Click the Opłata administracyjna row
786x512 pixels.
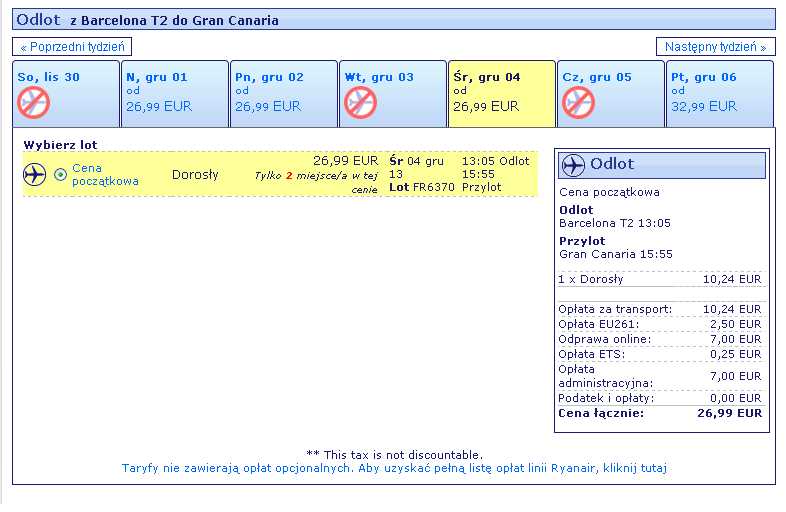point(660,376)
